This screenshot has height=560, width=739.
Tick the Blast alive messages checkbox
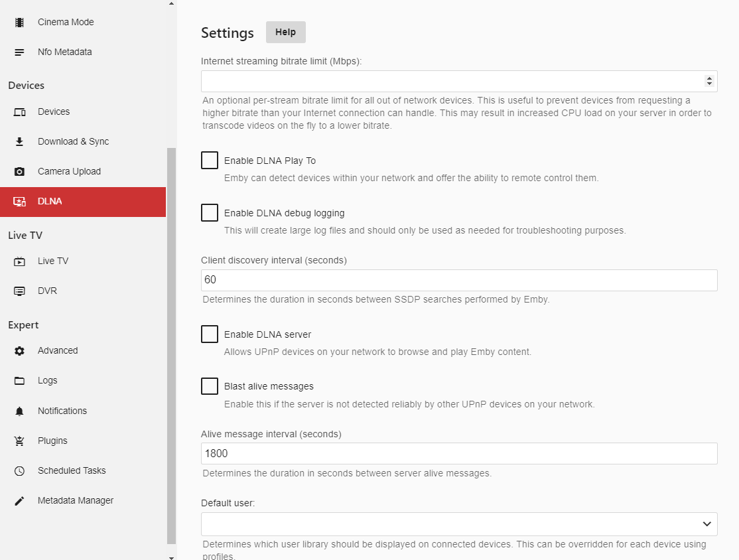[x=209, y=386]
